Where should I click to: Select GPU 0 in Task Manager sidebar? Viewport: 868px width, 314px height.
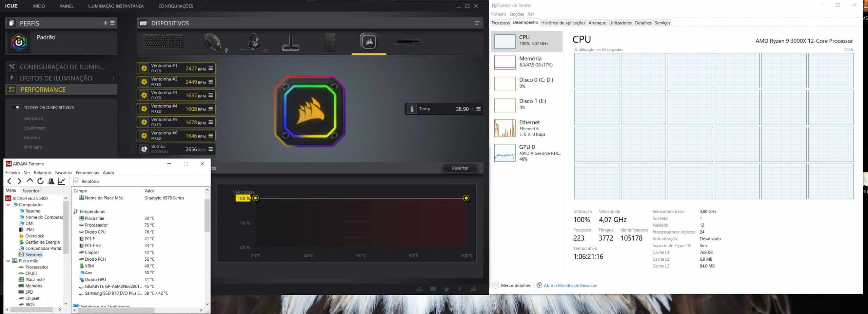(527, 153)
